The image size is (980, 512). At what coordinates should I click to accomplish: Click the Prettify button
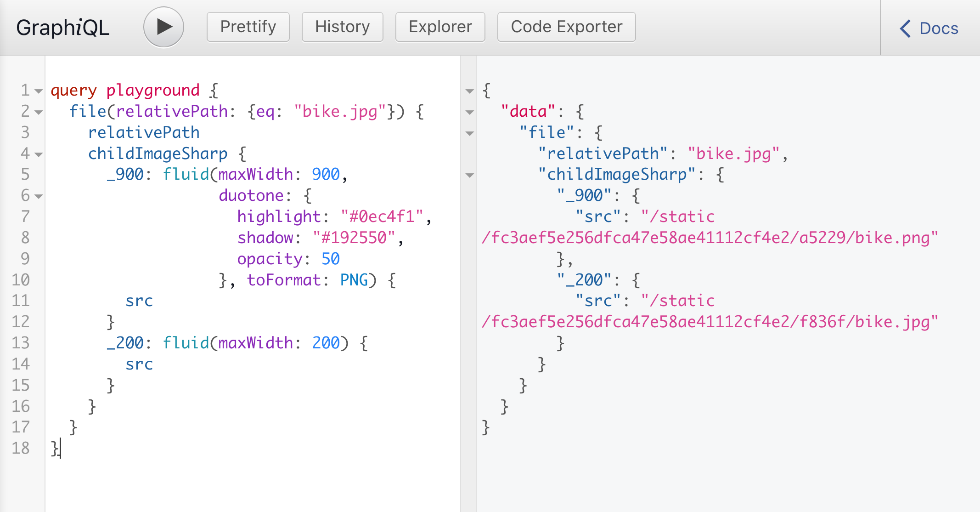248,27
